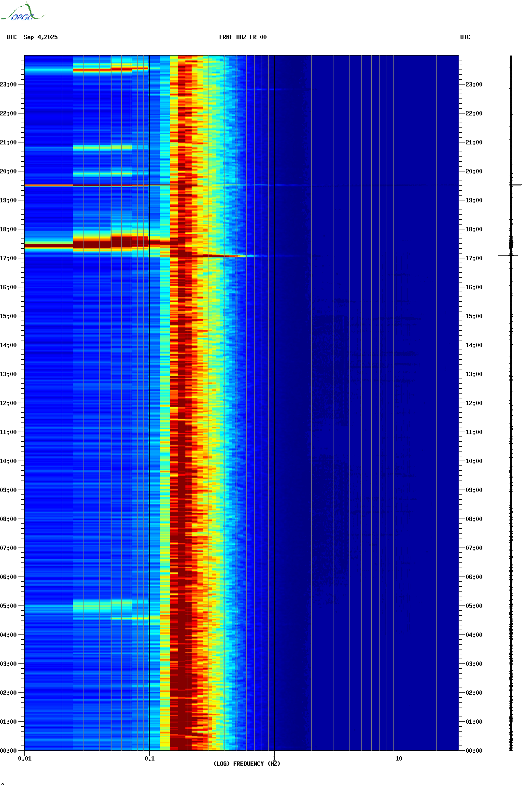Click the seismogram spike near 17:05
This screenshot has height=789, width=532.
pyautogui.click(x=508, y=255)
